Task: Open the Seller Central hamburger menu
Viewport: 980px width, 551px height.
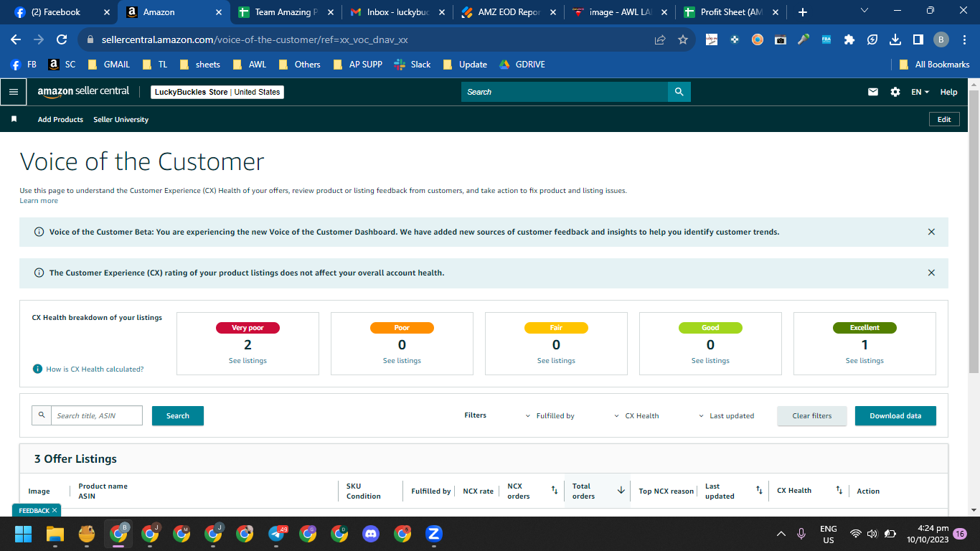Action: click(x=13, y=92)
